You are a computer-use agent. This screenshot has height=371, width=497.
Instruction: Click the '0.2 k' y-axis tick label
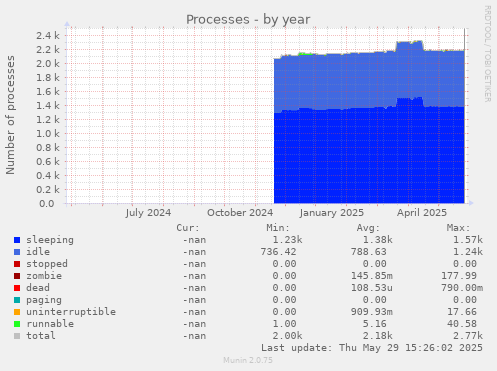click(48, 190)
